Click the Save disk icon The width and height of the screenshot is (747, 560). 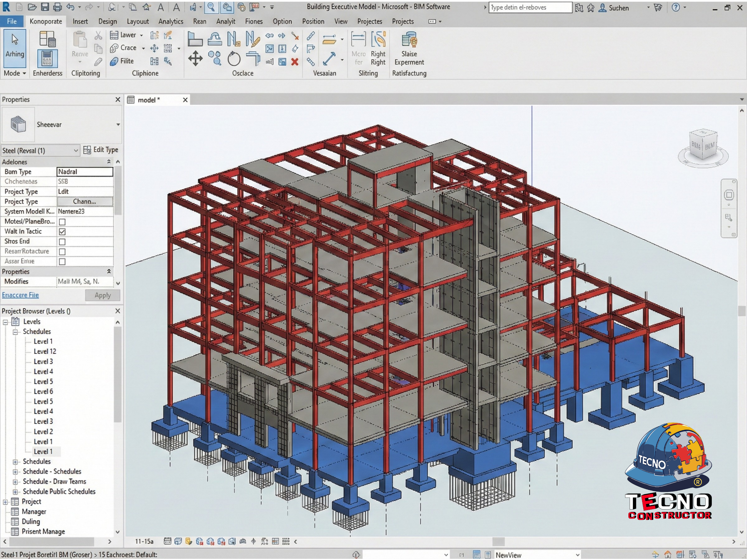click(x=45, y=7)
